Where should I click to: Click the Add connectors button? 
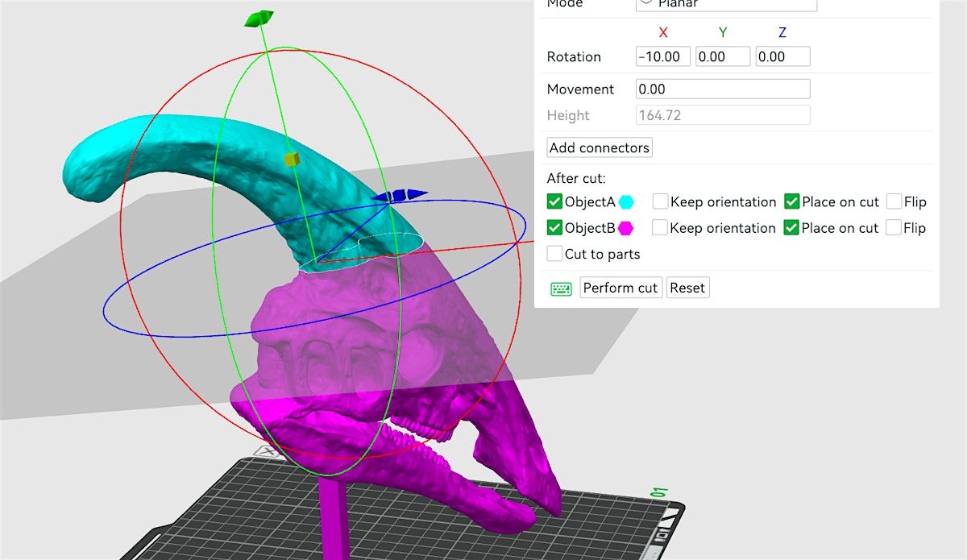599,147
